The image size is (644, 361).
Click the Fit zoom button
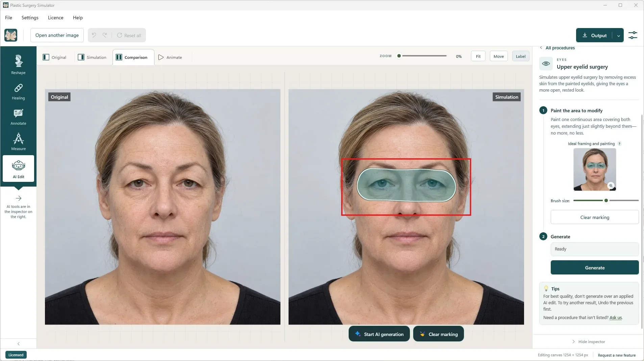tap(478, 56)
